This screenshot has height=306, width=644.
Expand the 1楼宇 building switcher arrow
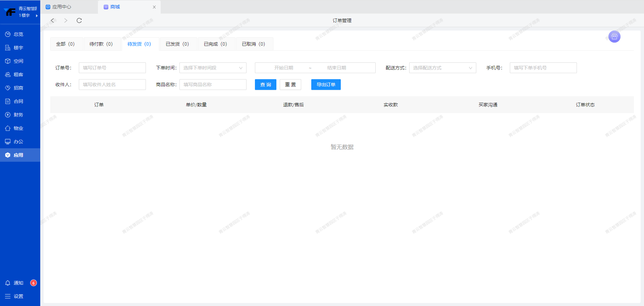[x=37, y=16]
